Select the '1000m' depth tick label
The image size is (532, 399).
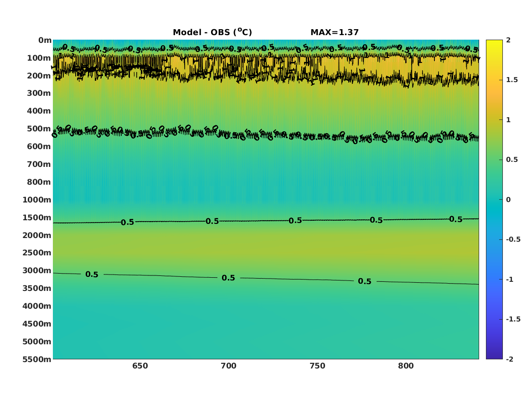tap(36, 200)
